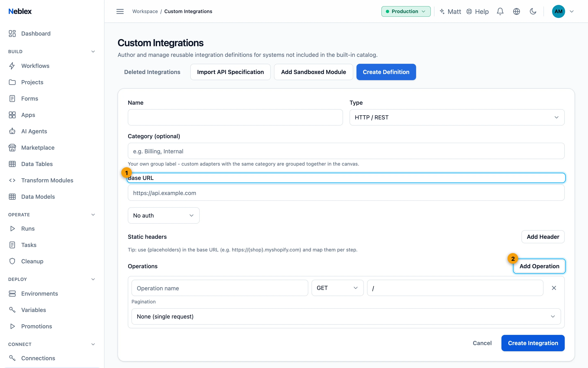Click the AI Agents robot icon
This screenshot has height=368, width=588.
(12, 131)
